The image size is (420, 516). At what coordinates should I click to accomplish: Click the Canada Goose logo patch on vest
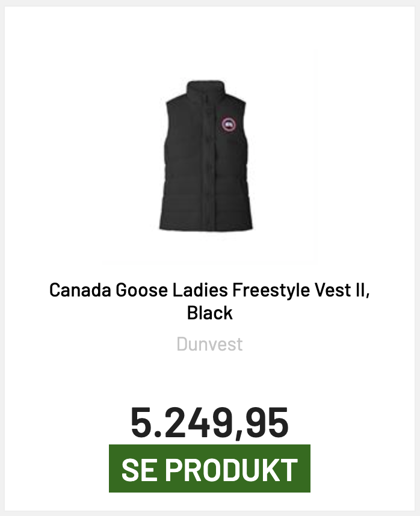click(230, 125)
